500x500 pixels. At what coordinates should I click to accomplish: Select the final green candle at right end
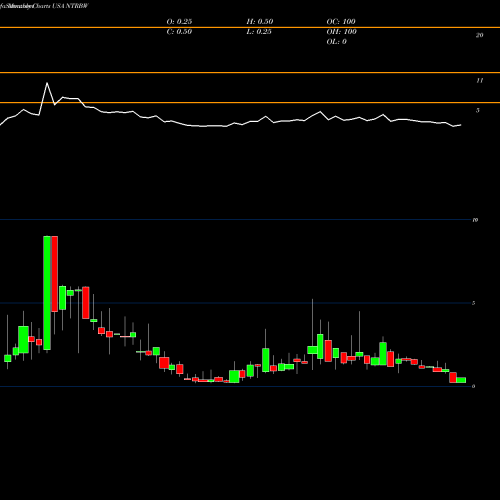(461, 380)
